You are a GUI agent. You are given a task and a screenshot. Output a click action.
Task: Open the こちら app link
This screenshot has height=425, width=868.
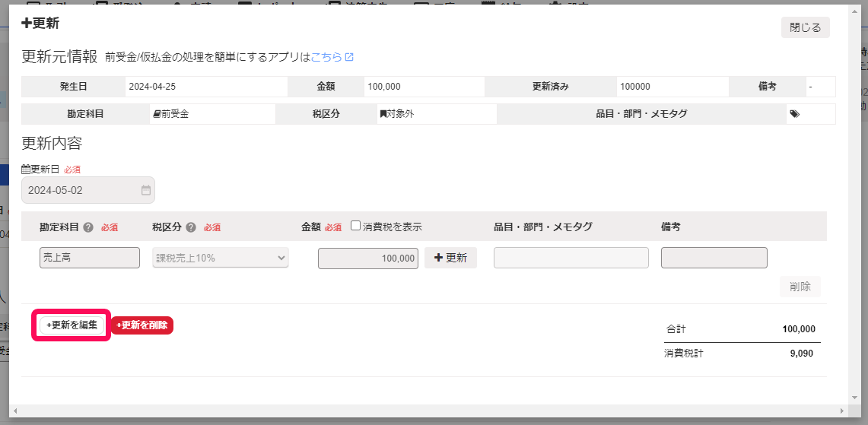pos(332,57)
